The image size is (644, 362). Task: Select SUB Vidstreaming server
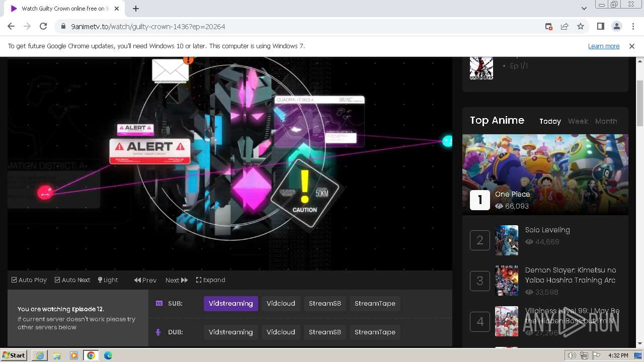(x=231, y=304)
